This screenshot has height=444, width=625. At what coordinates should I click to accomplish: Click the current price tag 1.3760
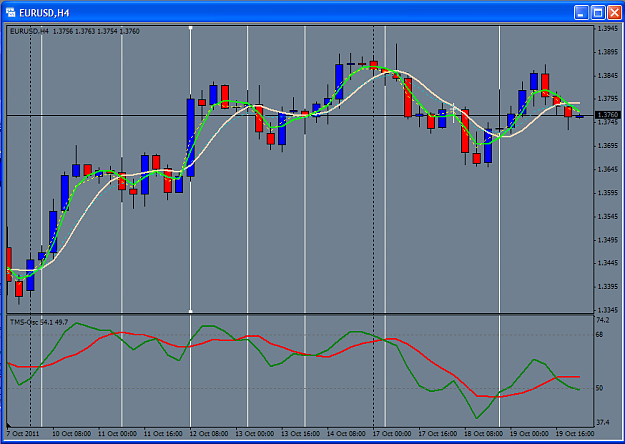point(607,115)
